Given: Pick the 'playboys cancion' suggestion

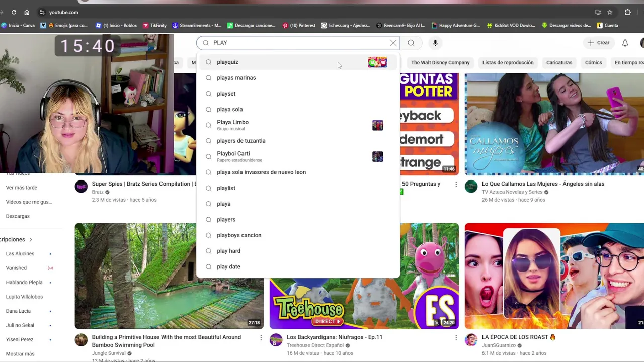Looking at the screenshot, I should [x=298, y=235].
